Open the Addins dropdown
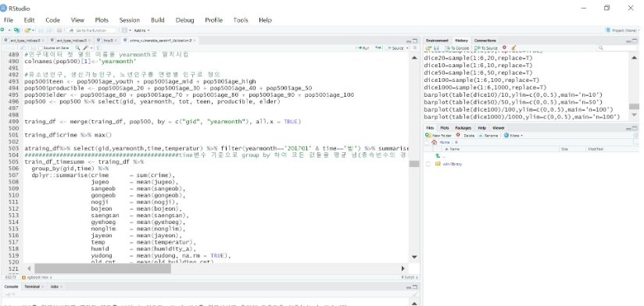The height and width of the screenshot is (306, 644). click(141, 30)
